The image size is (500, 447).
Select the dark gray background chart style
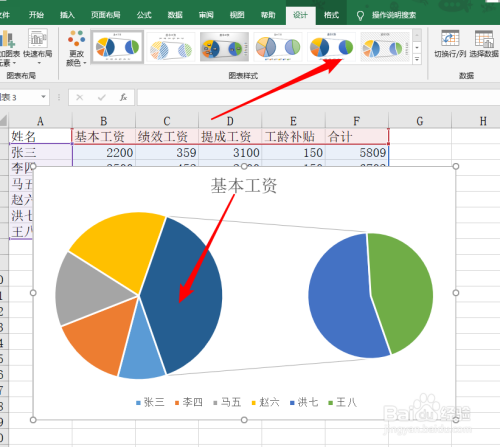[x=224, y=47]
